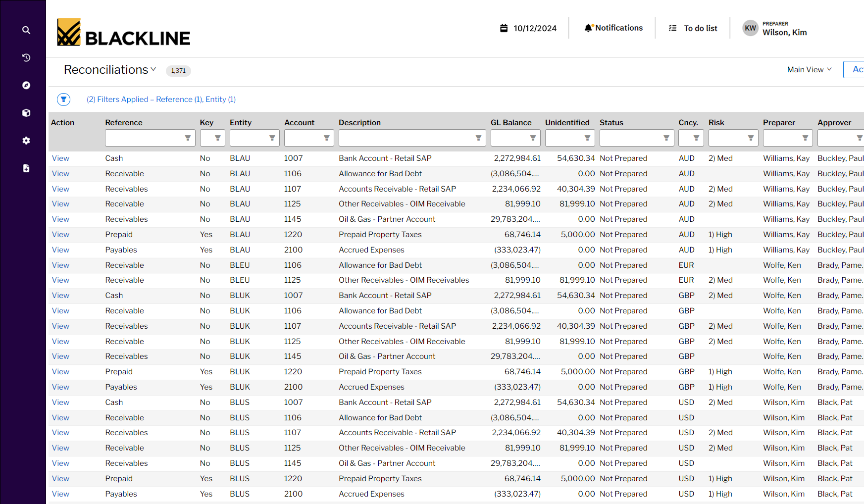Viewport: 864px width, 504px height.
Task: Open the Entity column filter funnel
Action: tap(272, 138)
